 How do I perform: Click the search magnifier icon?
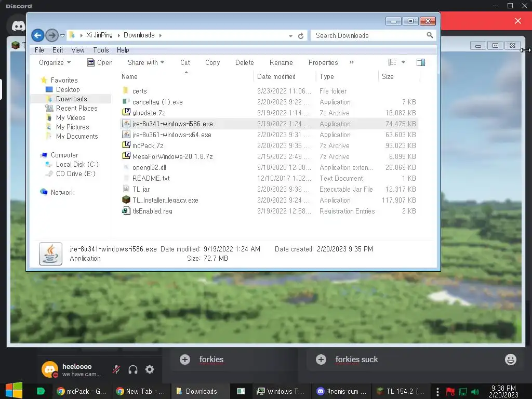tap(430, 35)
